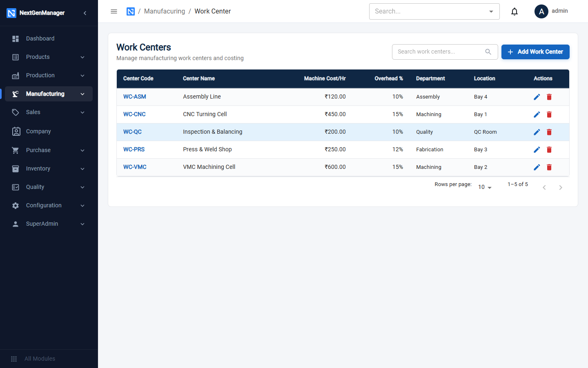588x368 pixels.
Task: Expand the Production menu
Action: (49, 76)
